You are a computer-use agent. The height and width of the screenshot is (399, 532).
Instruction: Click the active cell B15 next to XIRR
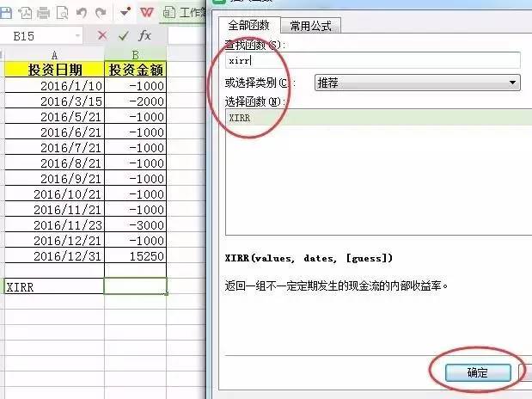tap(136, 286)
